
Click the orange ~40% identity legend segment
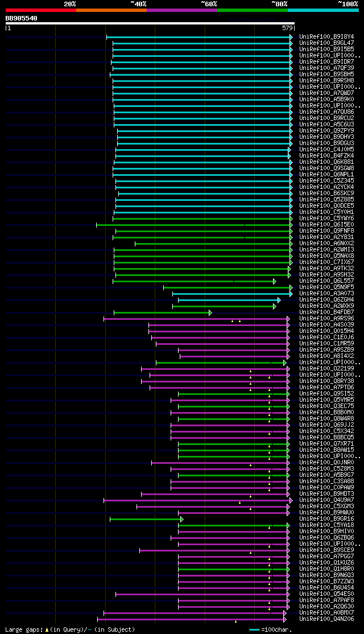111,10
